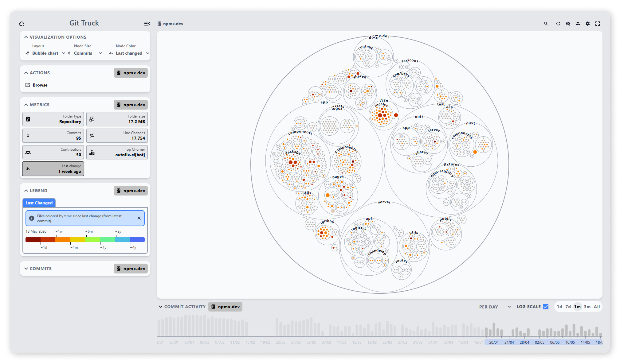Collapse the Legend section

(26, 191)
